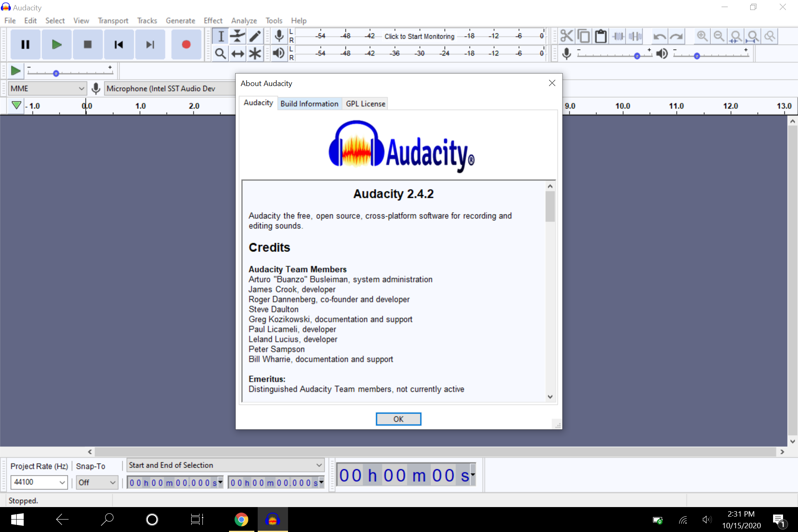Toggle the Pause button
This screenshot has width=798, height=532.
pos(25,44)
